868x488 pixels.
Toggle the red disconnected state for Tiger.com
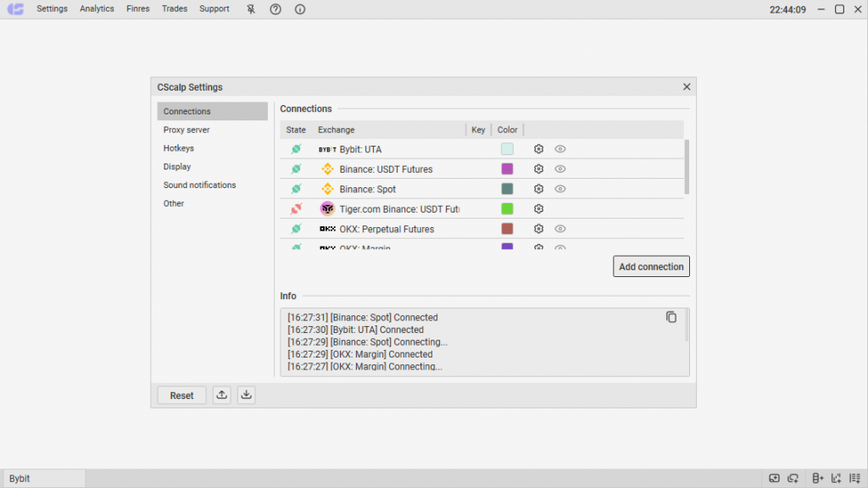pyautogui.click(x=296, y=209)
